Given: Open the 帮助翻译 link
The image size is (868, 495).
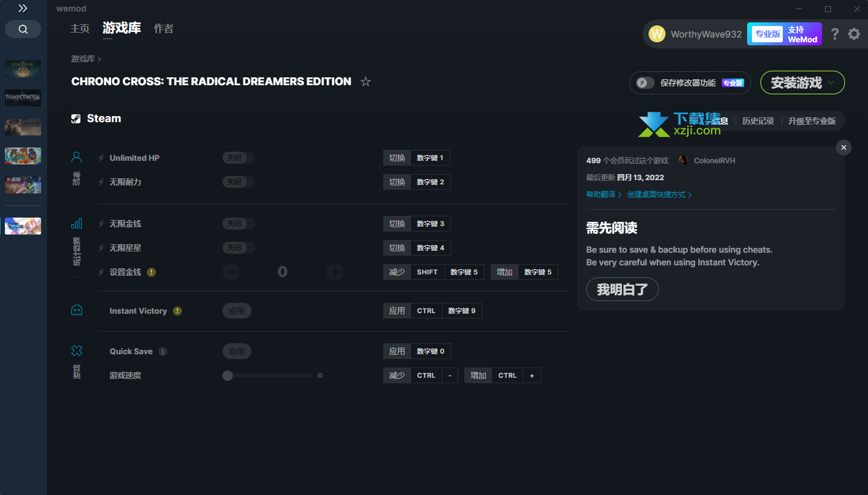Looking at the screenshot, I should [603, 195].
